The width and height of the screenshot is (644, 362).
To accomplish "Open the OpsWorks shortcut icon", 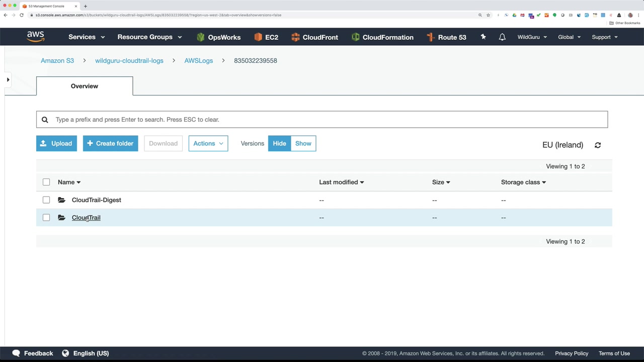I will point(201,37).
